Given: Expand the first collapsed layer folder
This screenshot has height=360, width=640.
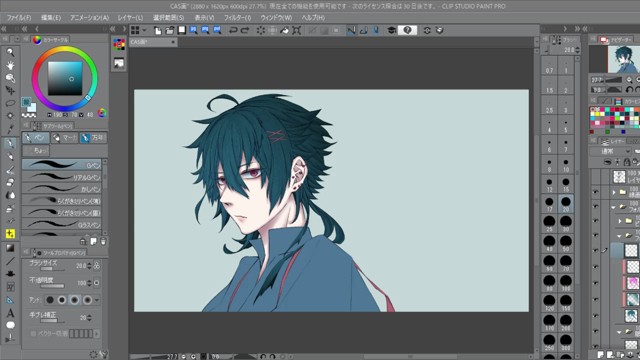Looking at the screenshot, I should (x=614, y=192).
